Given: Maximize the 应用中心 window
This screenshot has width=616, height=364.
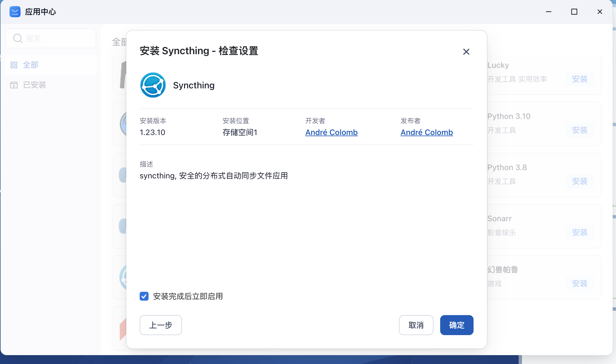Looking at the screenshot, I should [x=574, y=12].
